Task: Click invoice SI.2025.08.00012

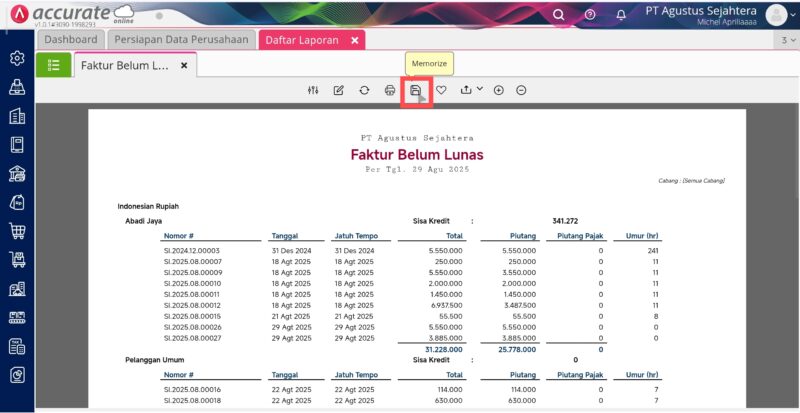Action: click(x=193, y=305)
